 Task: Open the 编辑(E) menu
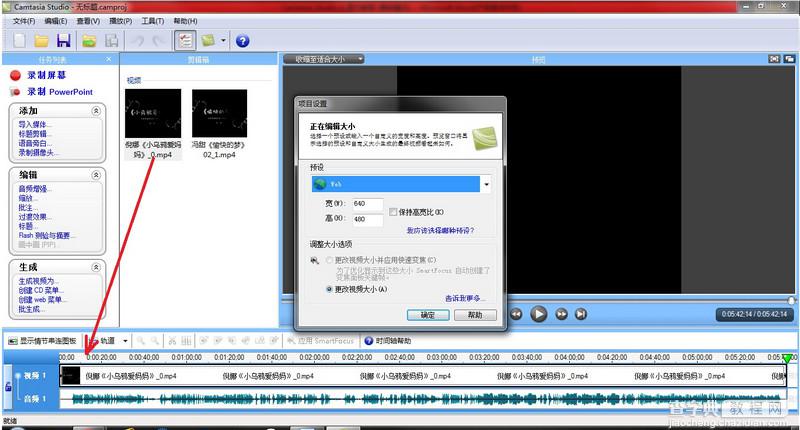pyautogui.click(x=56, y=21)
